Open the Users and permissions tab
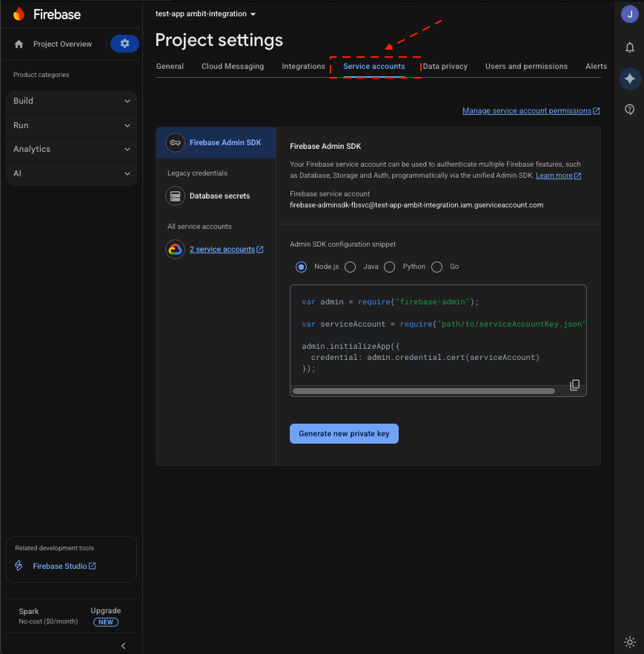 pyautogui.click(x=526, y=66)
